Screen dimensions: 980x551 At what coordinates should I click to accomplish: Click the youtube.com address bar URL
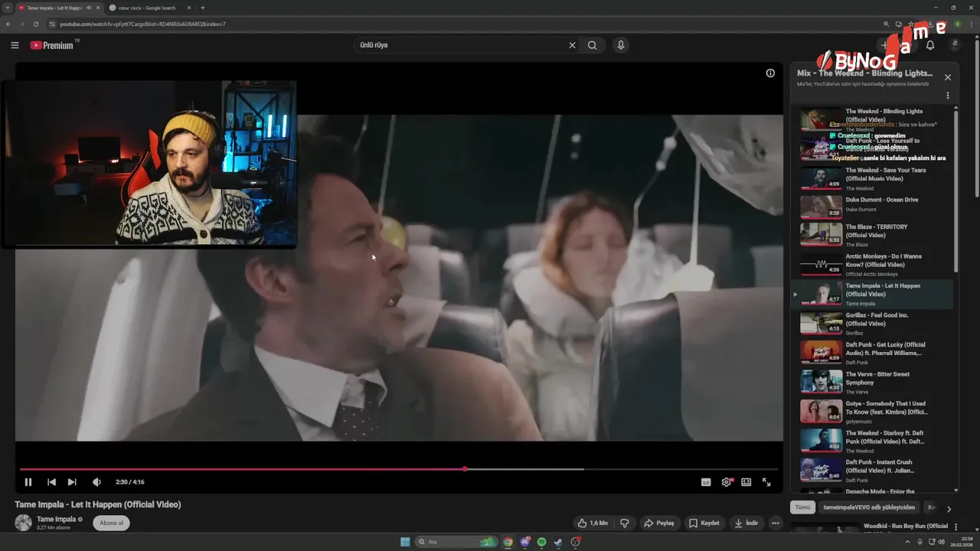tap(142, 24)
